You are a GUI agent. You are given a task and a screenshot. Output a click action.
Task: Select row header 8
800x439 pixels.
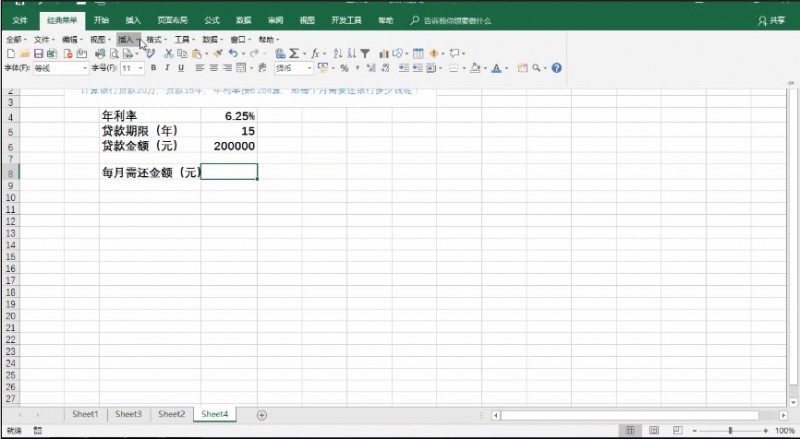[x=10, y=173]
